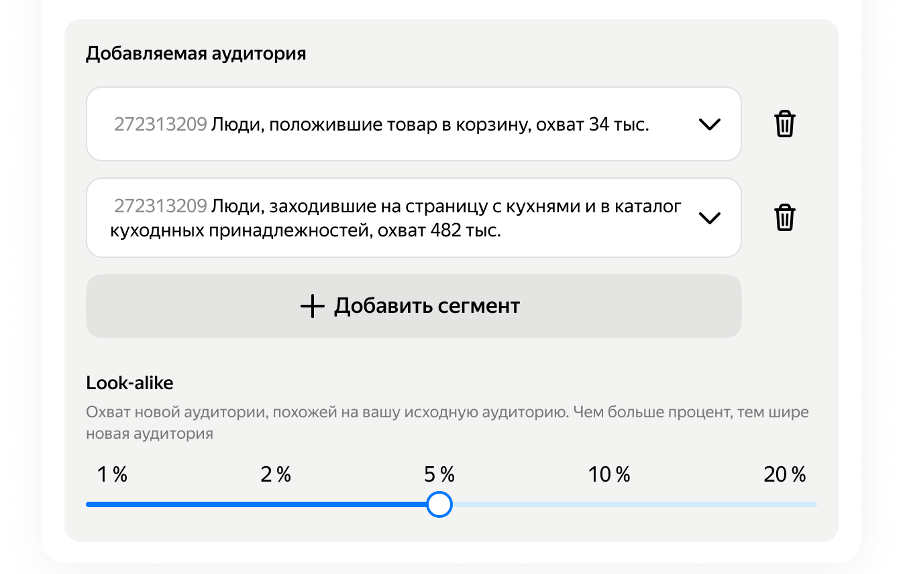Set Look-alike reach to 1 %

(x=112, y=475)
